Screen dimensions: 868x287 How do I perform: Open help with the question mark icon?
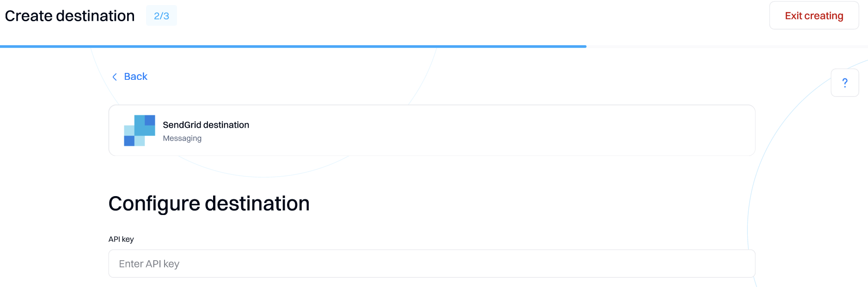click(x=844, y=83)
